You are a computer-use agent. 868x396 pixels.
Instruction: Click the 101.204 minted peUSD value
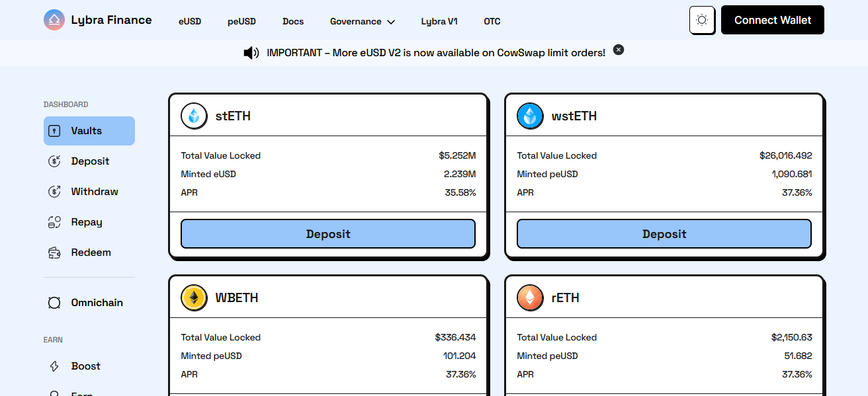click(460, 356)
